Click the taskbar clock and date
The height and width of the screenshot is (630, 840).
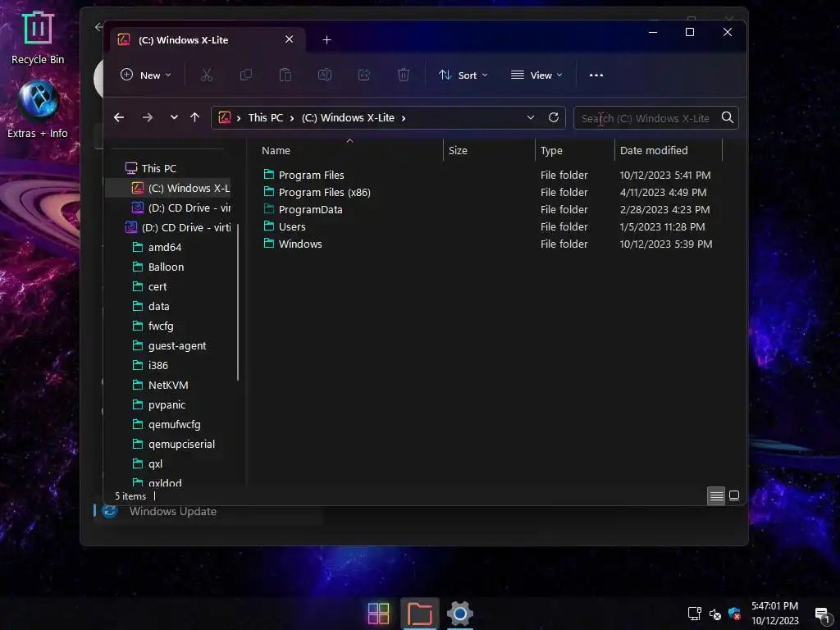pos(774,614)
